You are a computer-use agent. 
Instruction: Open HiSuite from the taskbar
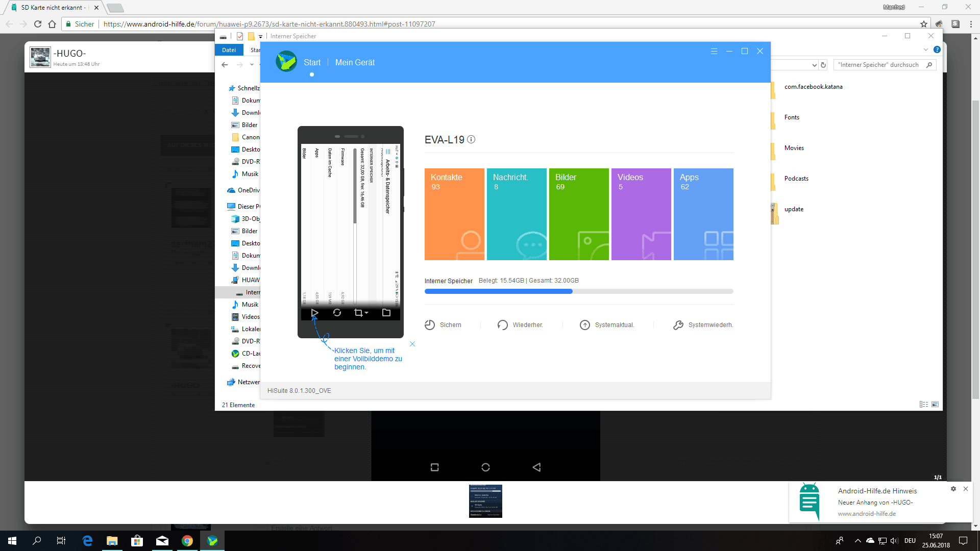tap(212, 541)
